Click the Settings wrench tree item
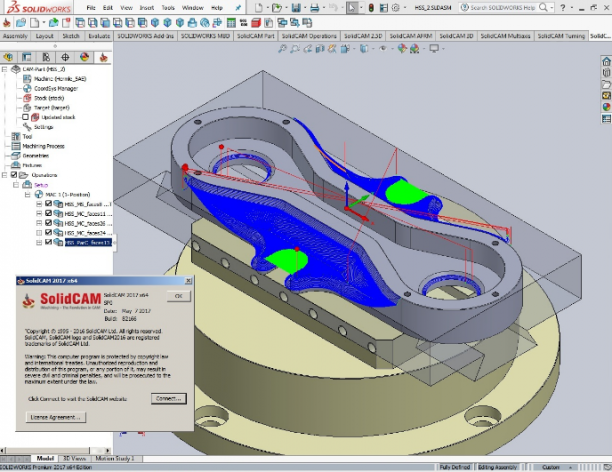The height and width of the screenshot is (472, 612). click(x=38, y=127)
